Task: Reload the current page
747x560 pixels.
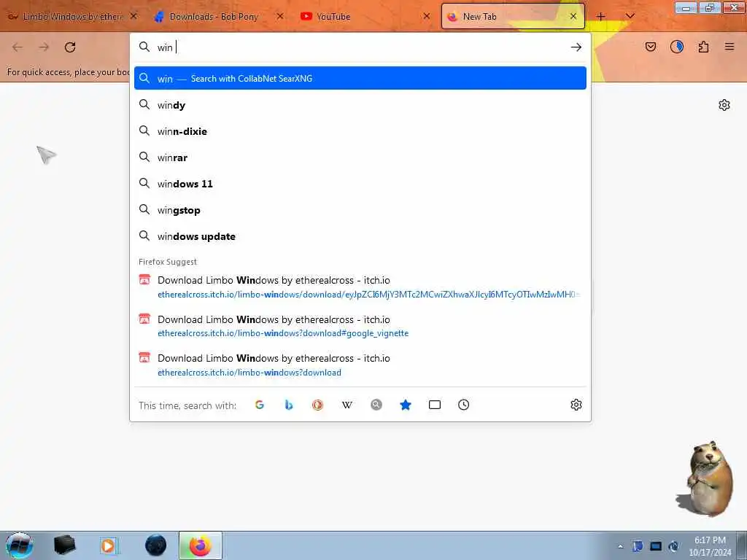Action: (x=70, y=47)
